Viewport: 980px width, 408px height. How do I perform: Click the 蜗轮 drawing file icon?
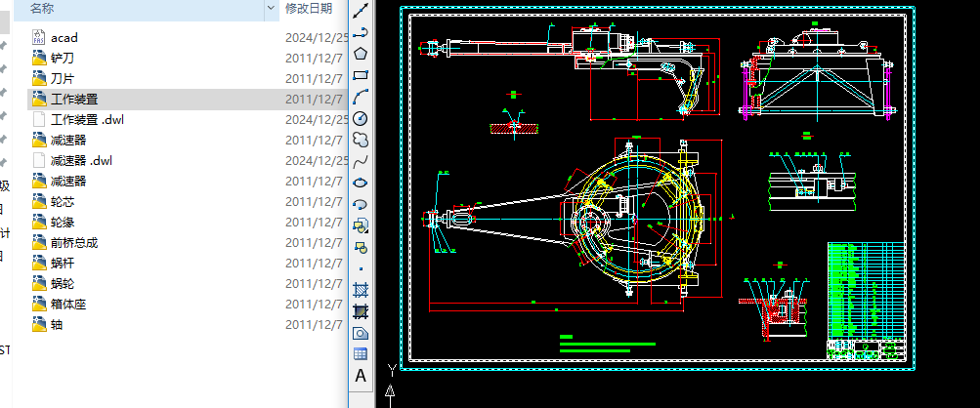[x=39, y=284]
